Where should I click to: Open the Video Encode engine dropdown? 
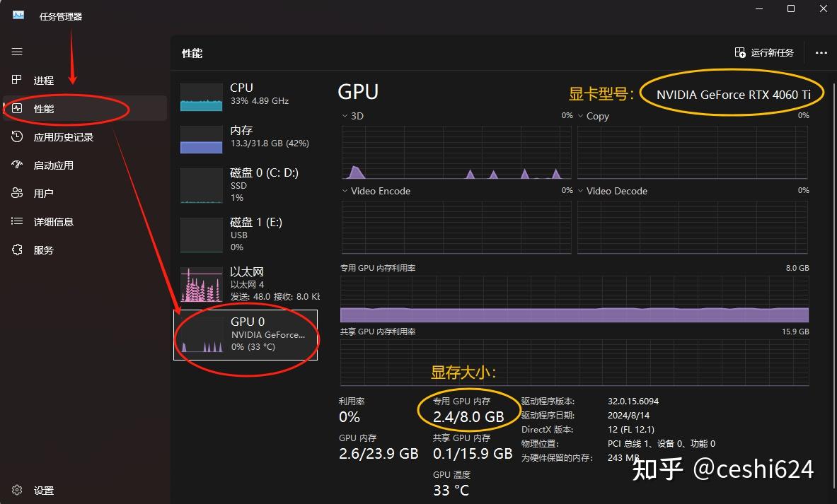coord(345,191)
